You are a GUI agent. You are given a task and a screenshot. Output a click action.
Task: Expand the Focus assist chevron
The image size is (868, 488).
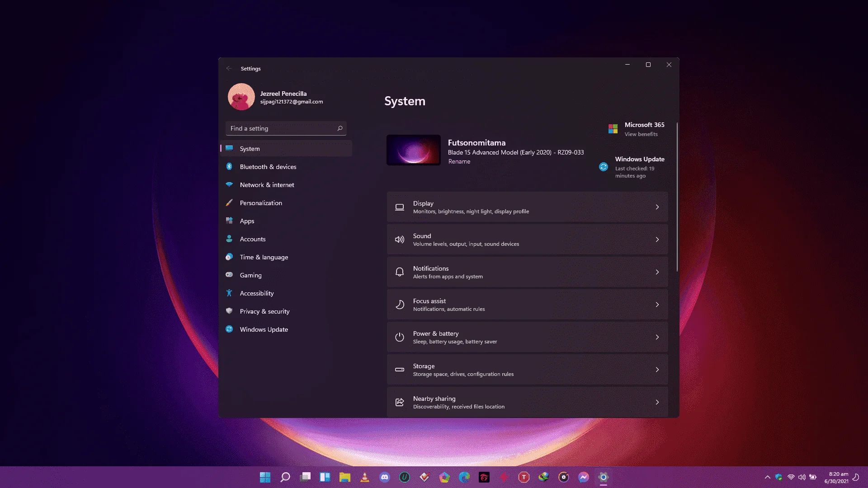(657, 305)
